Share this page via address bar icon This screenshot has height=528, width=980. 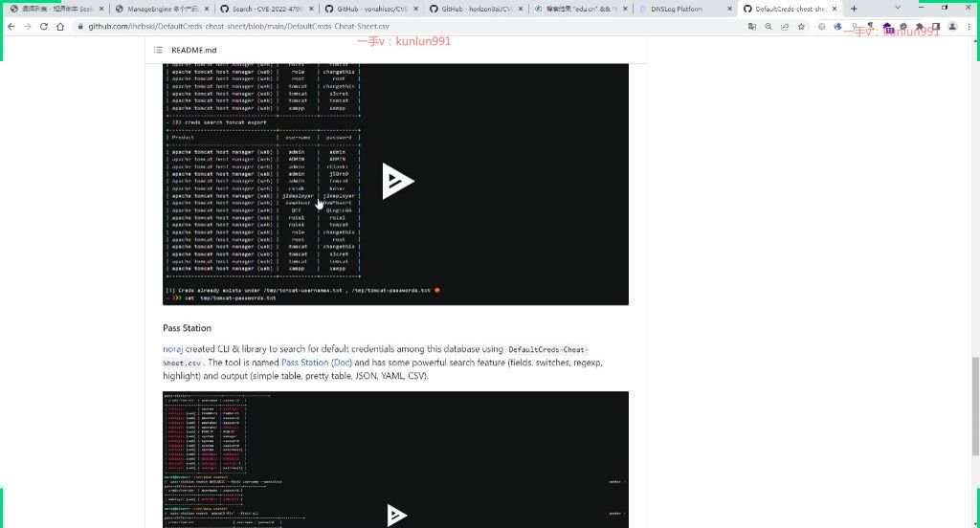785,27
